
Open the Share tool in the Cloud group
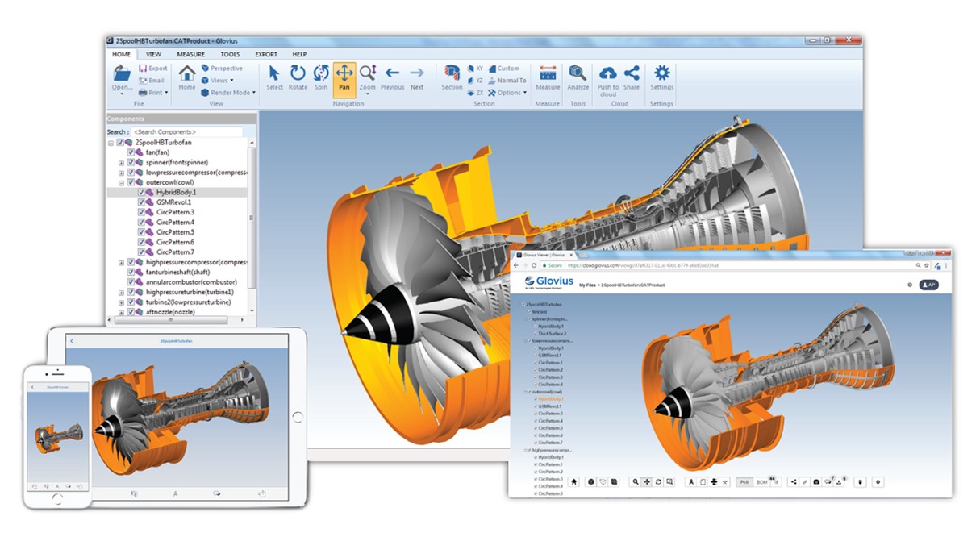[x=632, y=77]
